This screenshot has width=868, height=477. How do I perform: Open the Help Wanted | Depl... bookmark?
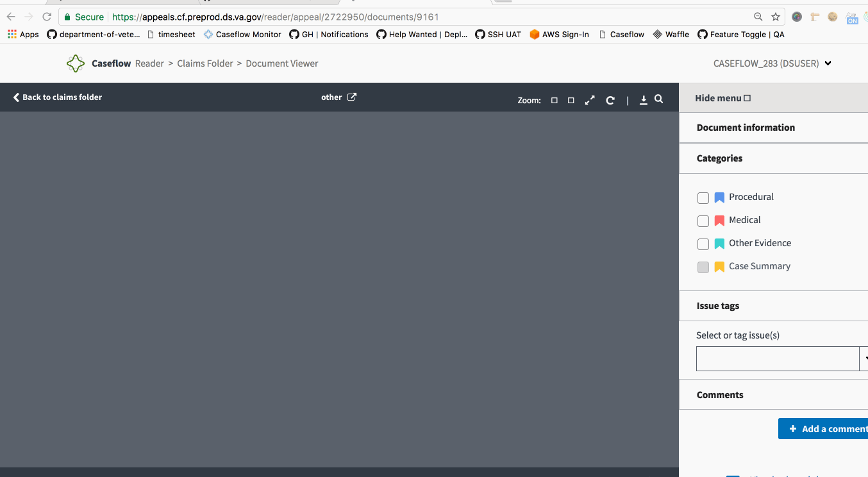(422, 35)
